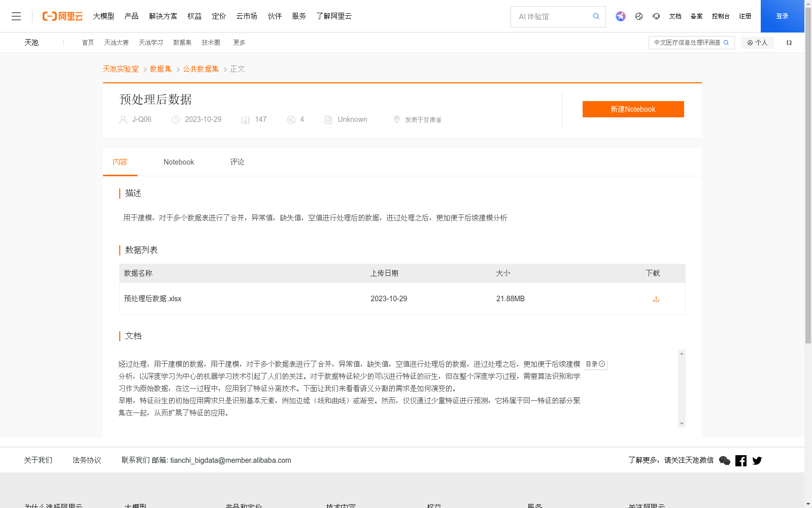The height and width of the screenshot is (508, 812).
Task: Click 预处理后数据.xlsx file name
Action: (x=153, y=299)
